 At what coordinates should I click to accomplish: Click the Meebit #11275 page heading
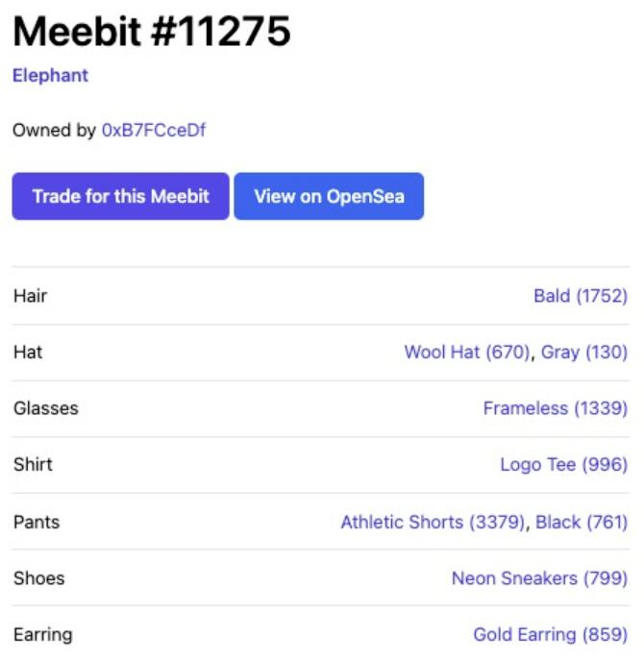point(152,33)
